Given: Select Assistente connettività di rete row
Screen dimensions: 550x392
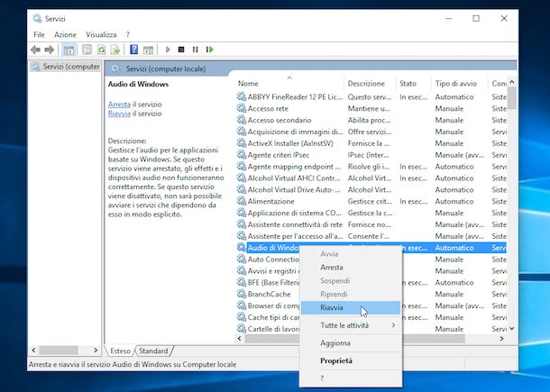Looking at the screenshot, I should [371, 224].
